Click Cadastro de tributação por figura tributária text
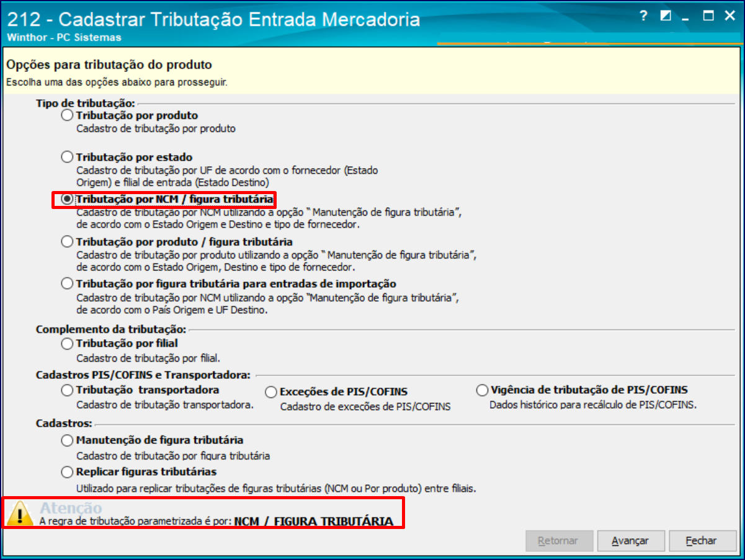This screenshot has height=560, width=745. pos(173,456)
